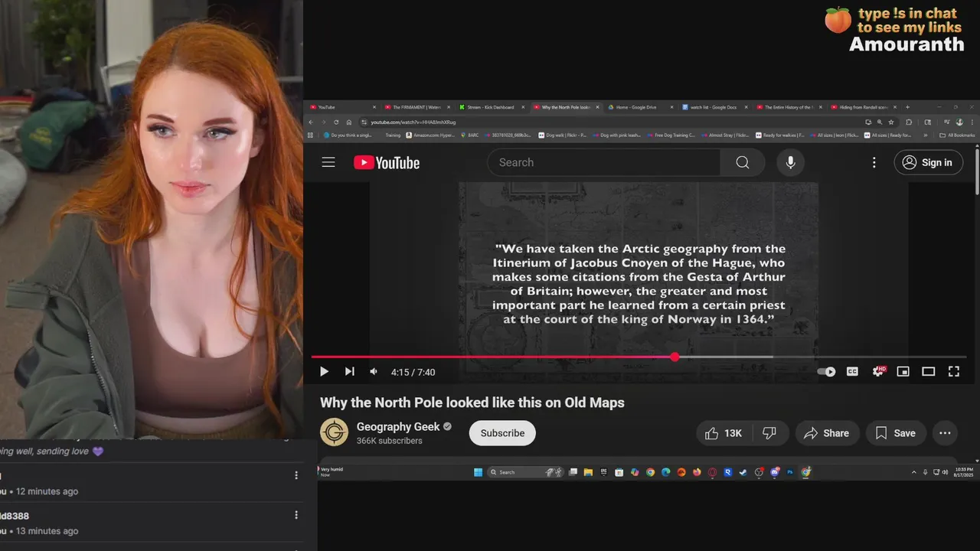Open Windows Start menu
The width and height of the screenshot is (980, 551).
478,472
